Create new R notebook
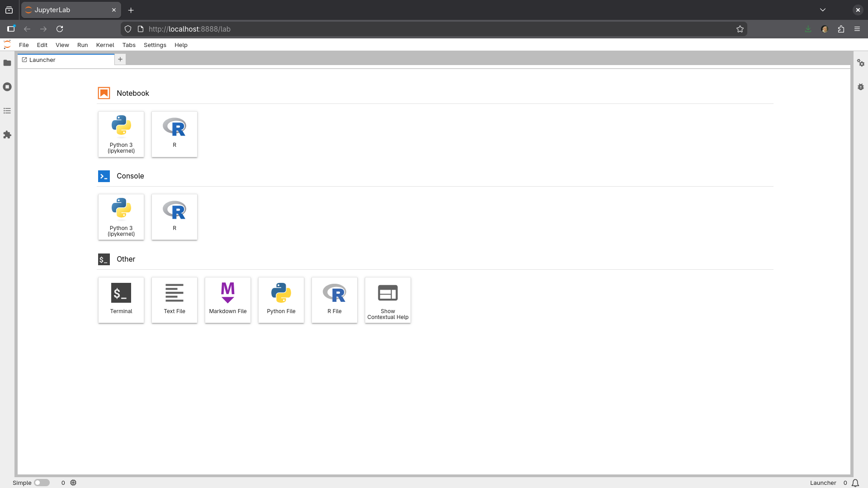868x488 pixels. pos(175,134)
